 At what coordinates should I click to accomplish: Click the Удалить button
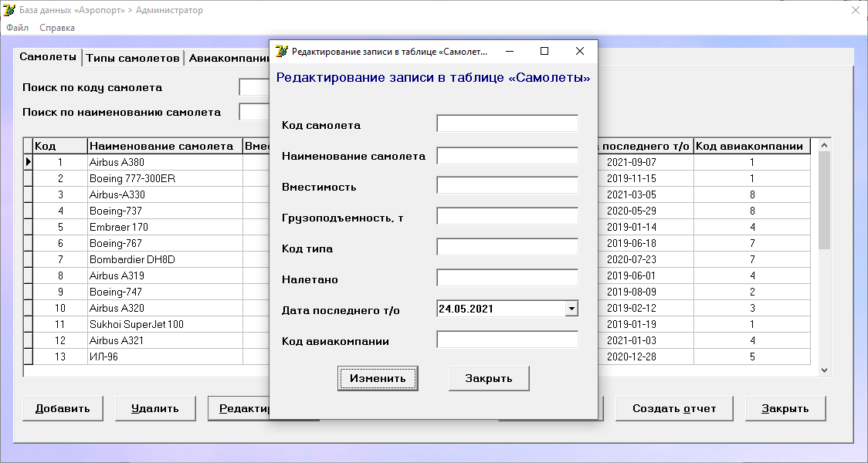coord(155,408)
